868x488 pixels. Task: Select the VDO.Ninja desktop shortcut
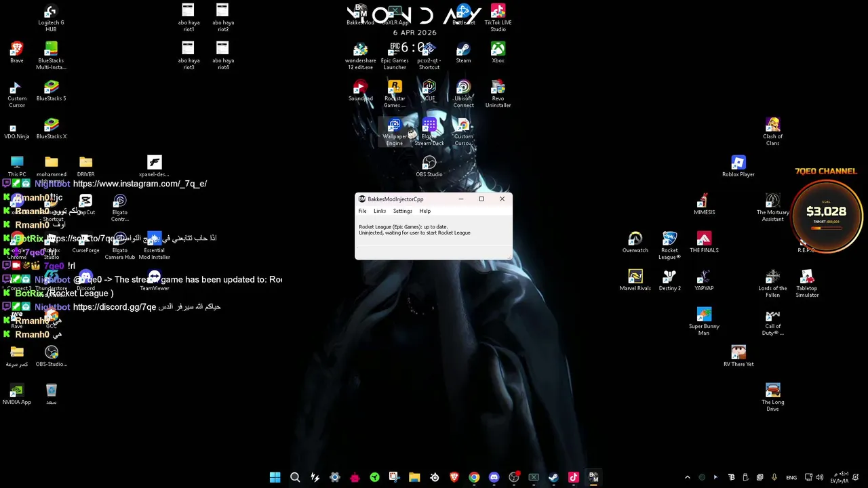(17, 129)
